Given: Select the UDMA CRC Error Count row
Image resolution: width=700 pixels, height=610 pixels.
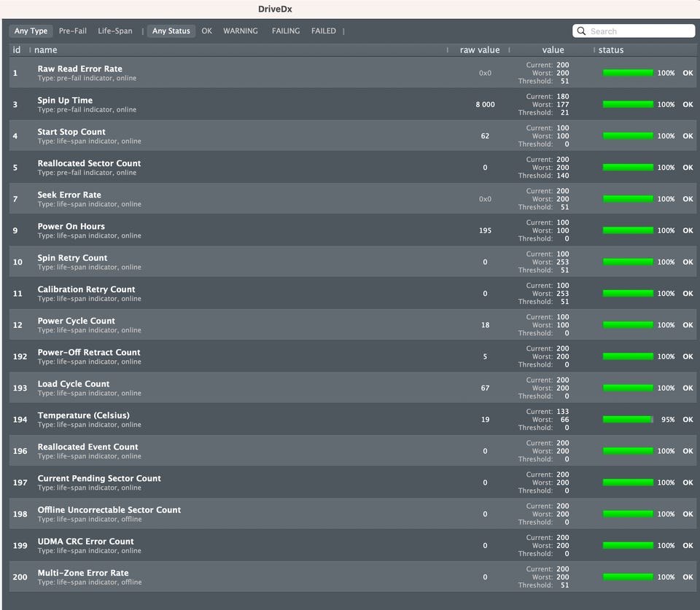Looking at the screenshot, I should pyautogui.click(x=351, y=545).
